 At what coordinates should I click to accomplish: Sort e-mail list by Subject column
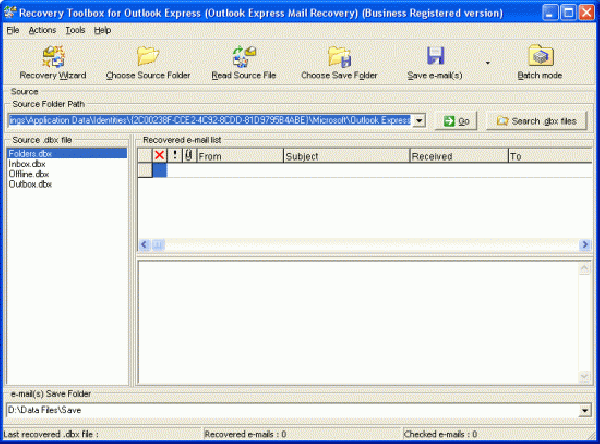pos(345,156)
